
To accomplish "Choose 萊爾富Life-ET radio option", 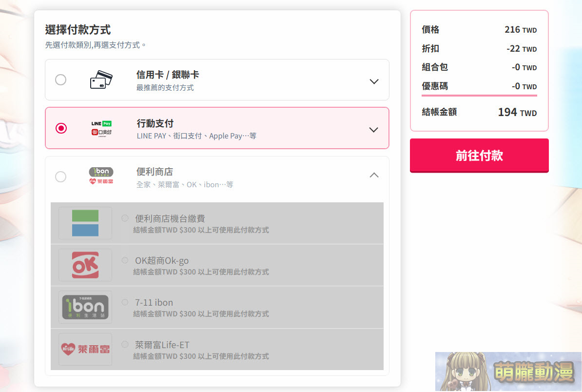I will click(x=125, y=345).
